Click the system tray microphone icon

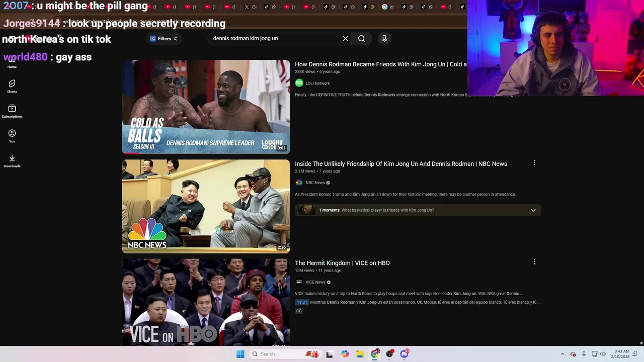[584, 354]
